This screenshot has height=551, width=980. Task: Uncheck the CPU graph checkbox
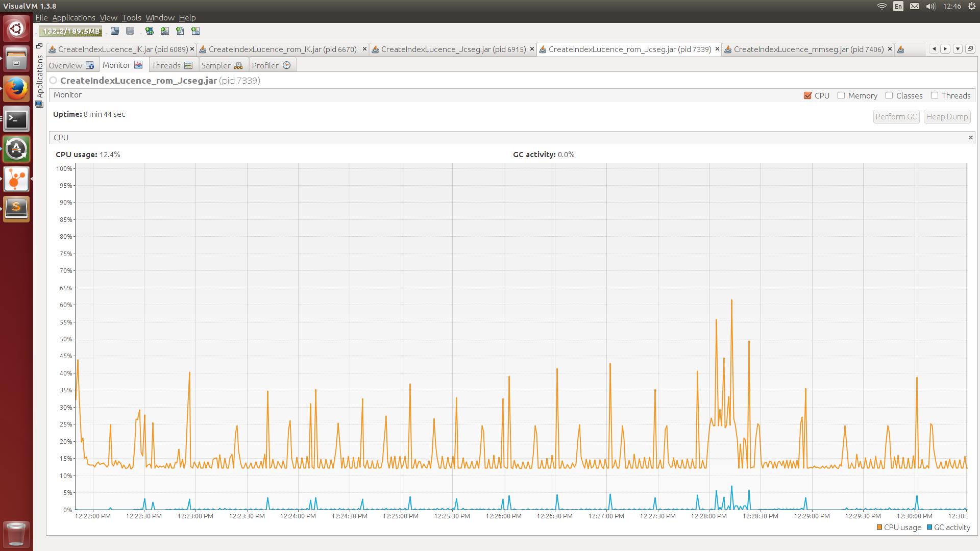pos(807,95)
